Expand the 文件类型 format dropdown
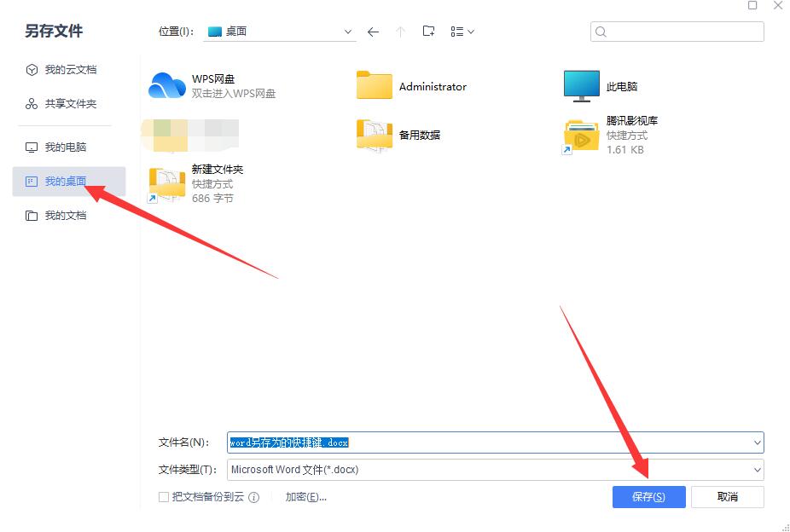This screenshot has height=532, width=790. coord(756,470)
